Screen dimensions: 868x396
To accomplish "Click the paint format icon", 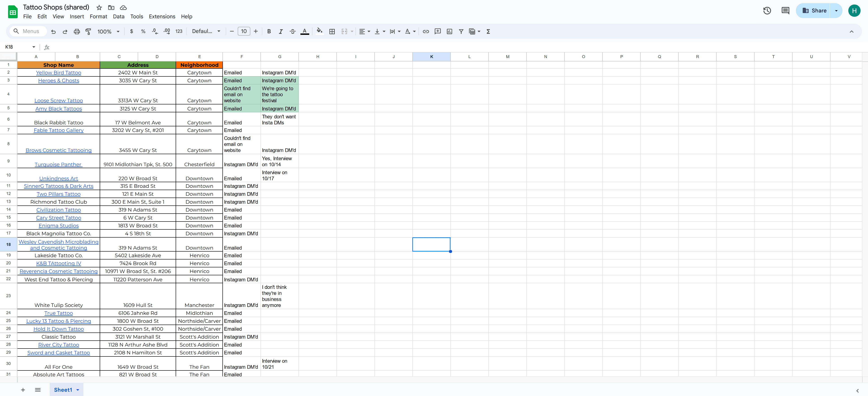I will [x=88, y=31].
